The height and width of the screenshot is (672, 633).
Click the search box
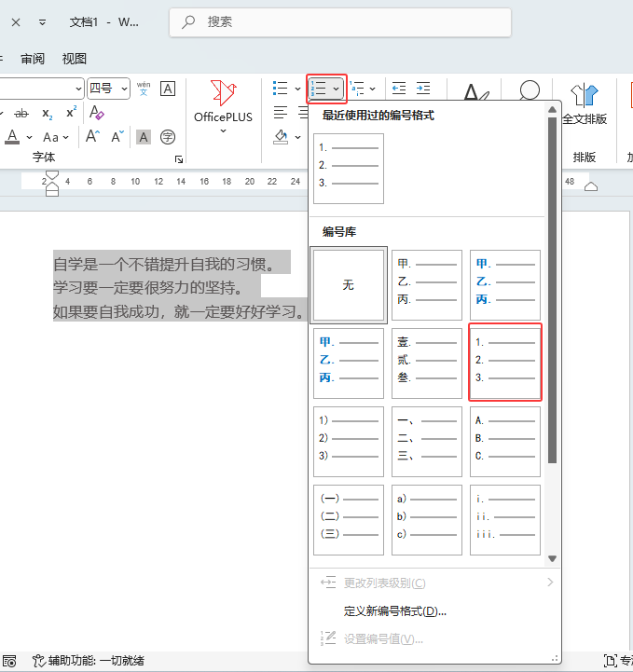[340, 22]
